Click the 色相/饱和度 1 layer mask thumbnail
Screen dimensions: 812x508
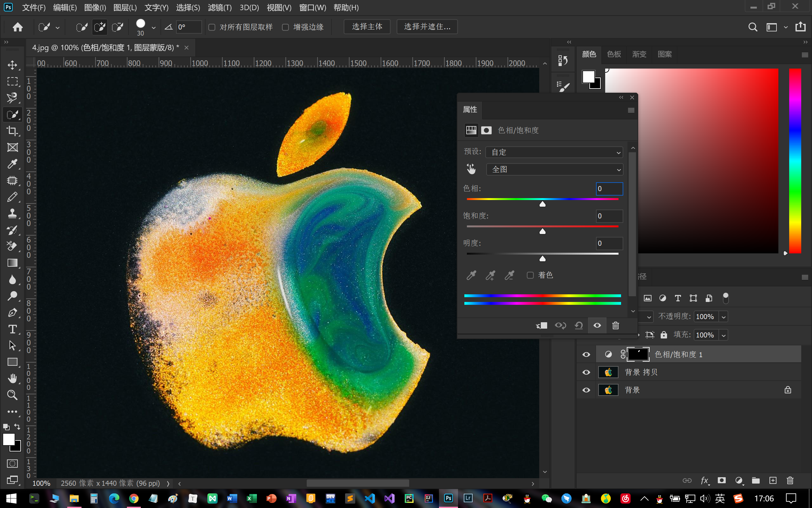638,354
